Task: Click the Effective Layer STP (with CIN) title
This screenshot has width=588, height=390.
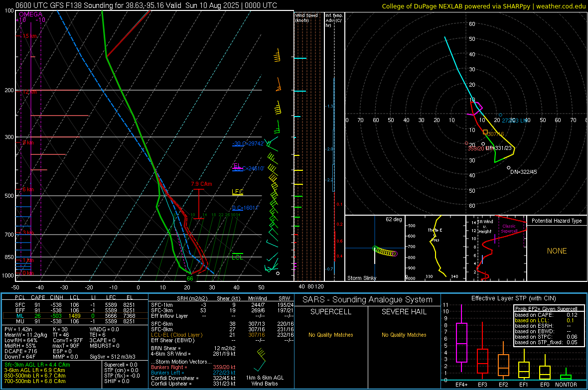Action: pyautogui.click(x=513, y=298)
